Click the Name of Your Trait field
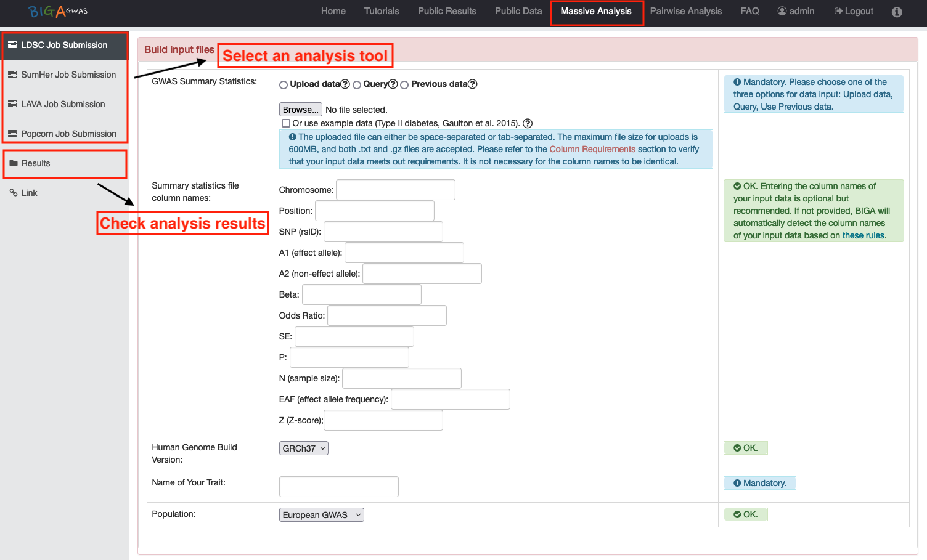Screen dimensions: 927x560 tap(338, 487)
